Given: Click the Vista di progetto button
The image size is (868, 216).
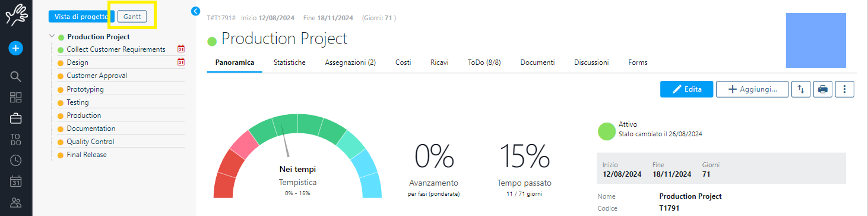Looking at the screenshot, I should [82, 17].
